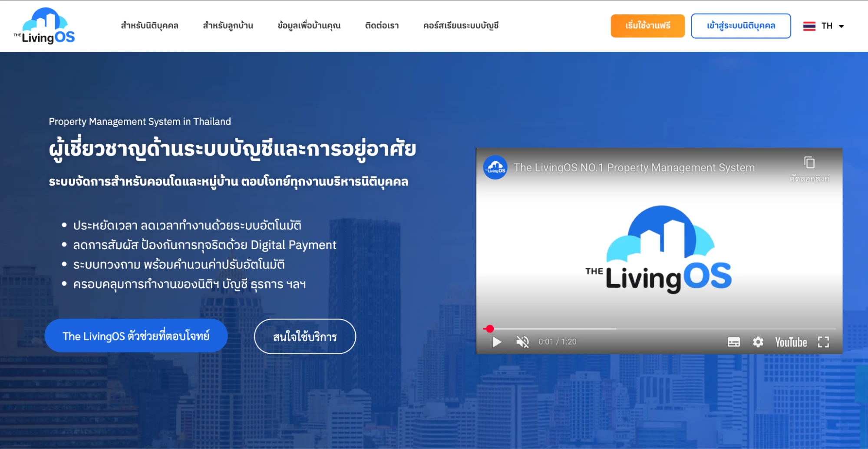Open video settings gear
This screenshot has width=868, height=449.
758,342
